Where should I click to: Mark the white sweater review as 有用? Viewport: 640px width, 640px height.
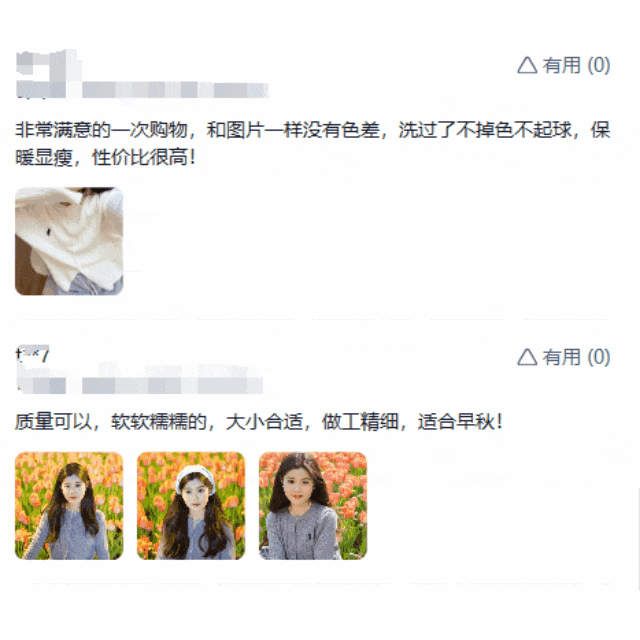(564, 65)
